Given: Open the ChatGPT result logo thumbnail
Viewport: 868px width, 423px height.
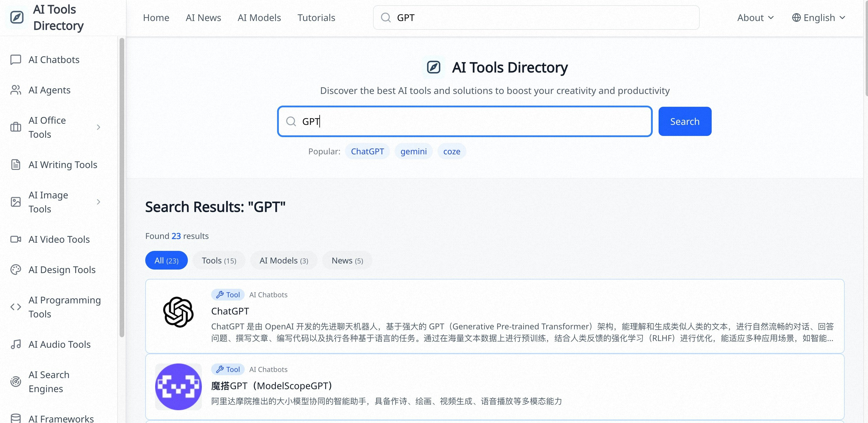Looking at the screenshot, I should click(178, 312).
